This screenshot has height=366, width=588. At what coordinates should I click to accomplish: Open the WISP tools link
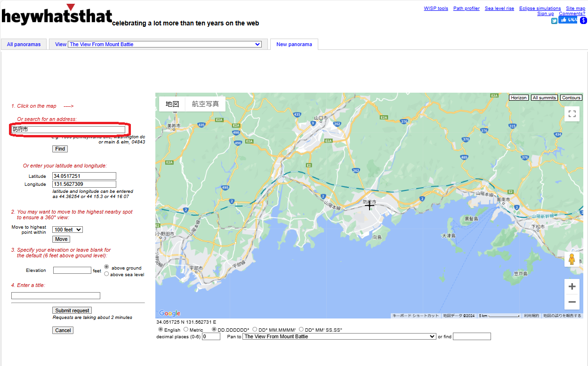point(436,8)
